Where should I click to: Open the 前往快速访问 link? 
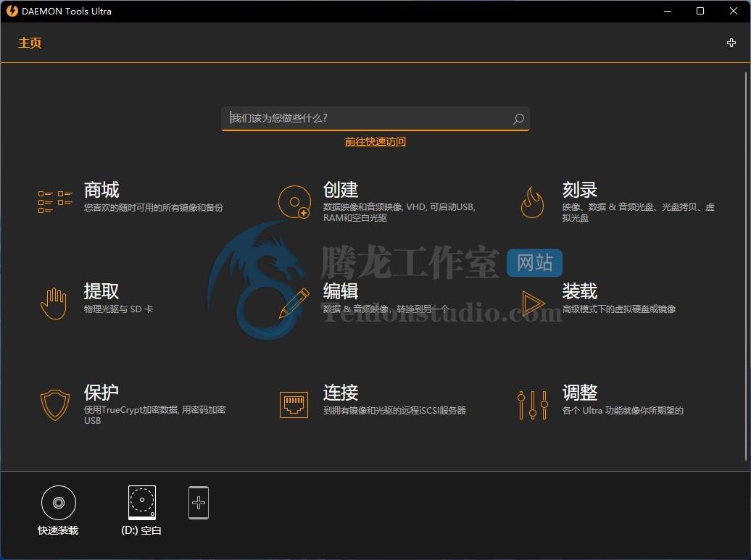[x=375, y=142]
